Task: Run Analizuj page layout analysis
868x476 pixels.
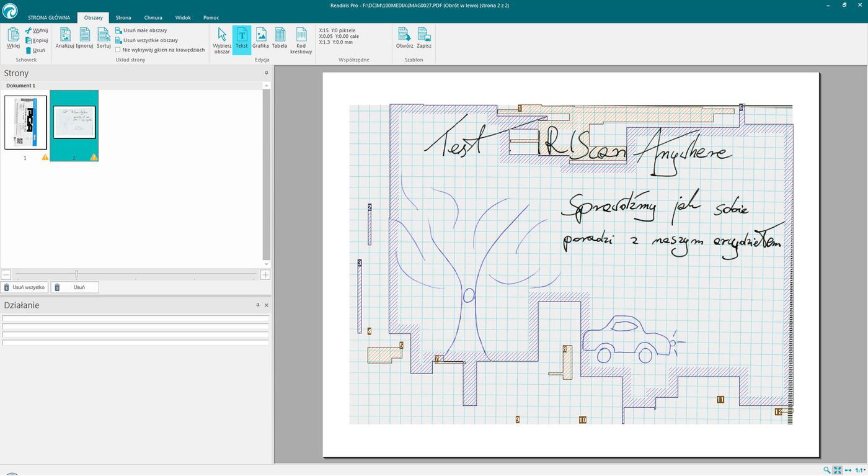Action: point(65,38)
